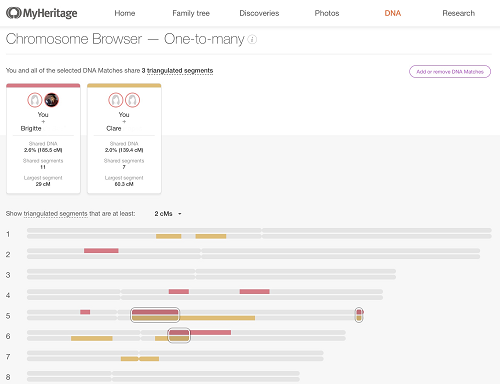The height and width of the screenshot is (384, 500).
Task: Click your avatar in the Clare card
Action: coord(116,100)
